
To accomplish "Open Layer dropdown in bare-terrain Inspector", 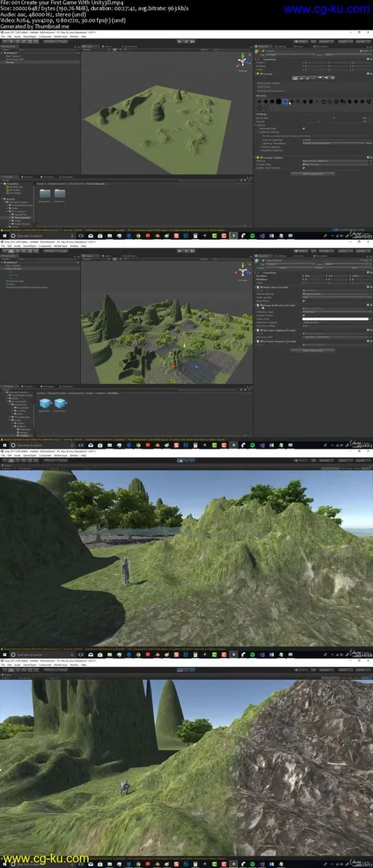I will (348, 55).
